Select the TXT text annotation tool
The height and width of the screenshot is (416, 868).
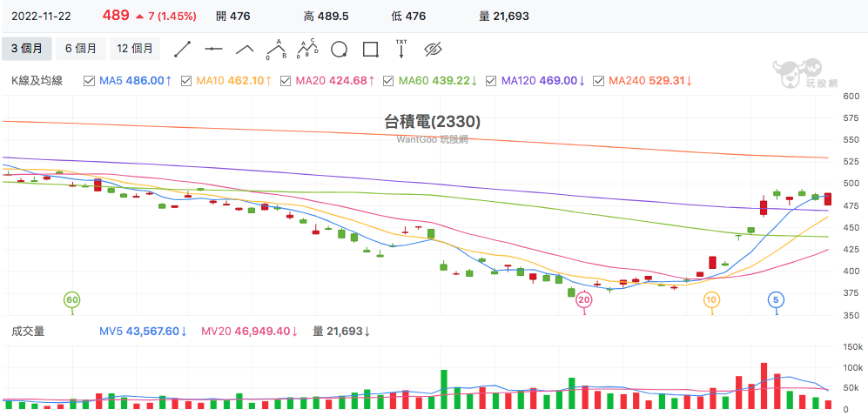pyautogui.click(x=401, y=49)
